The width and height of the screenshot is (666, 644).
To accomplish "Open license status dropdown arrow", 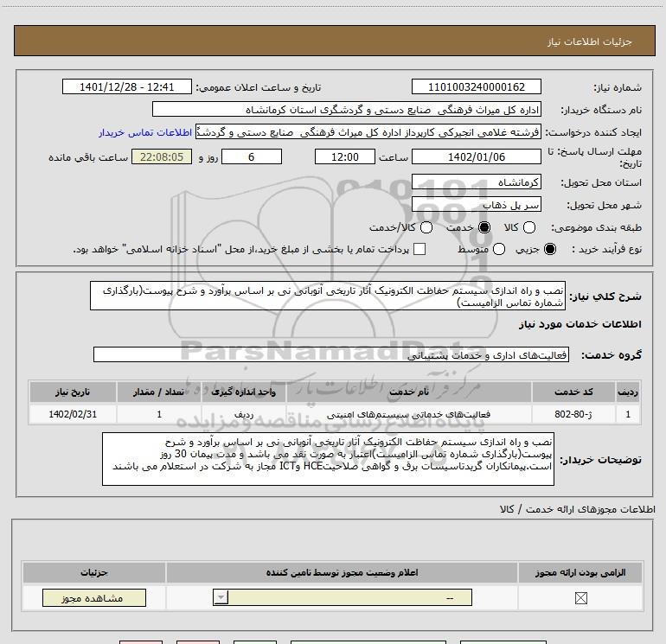I will pos(221,597).
